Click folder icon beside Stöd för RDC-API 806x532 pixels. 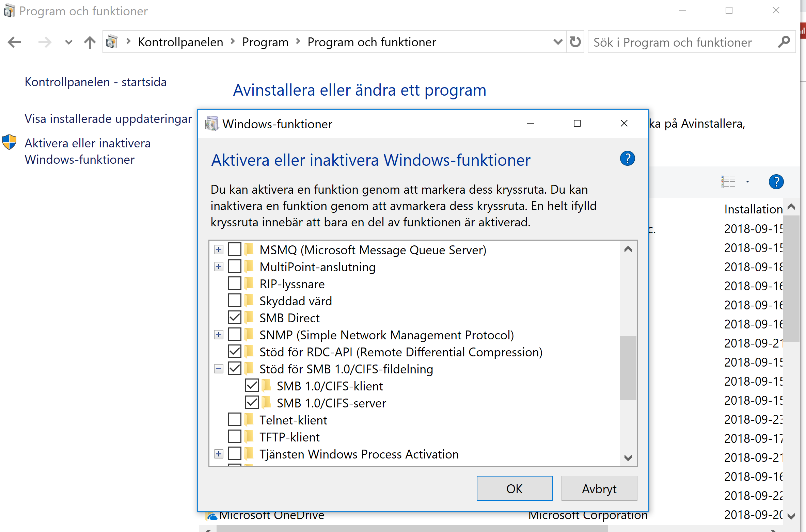[249, 352]
